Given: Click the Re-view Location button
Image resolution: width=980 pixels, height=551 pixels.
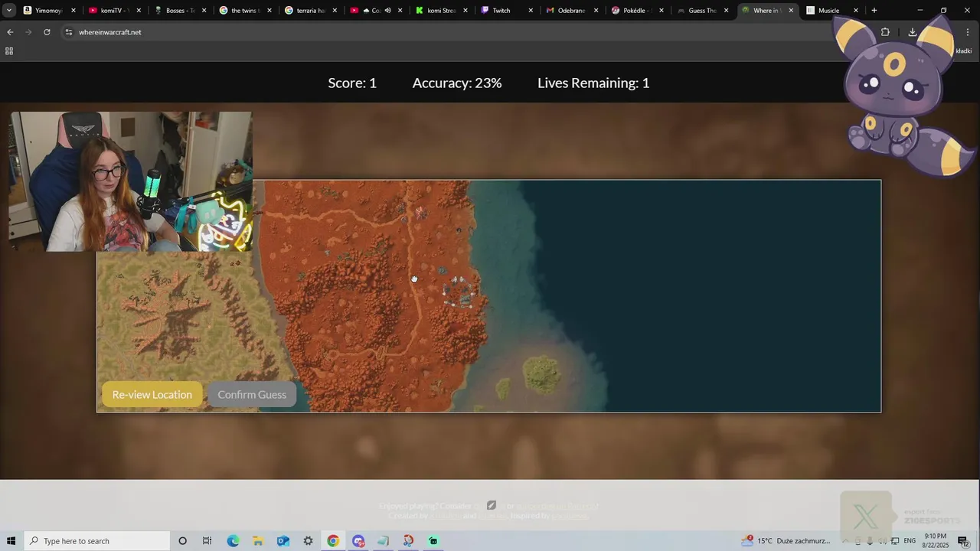Looking at the screenshot, I should (x=152, y=394).
